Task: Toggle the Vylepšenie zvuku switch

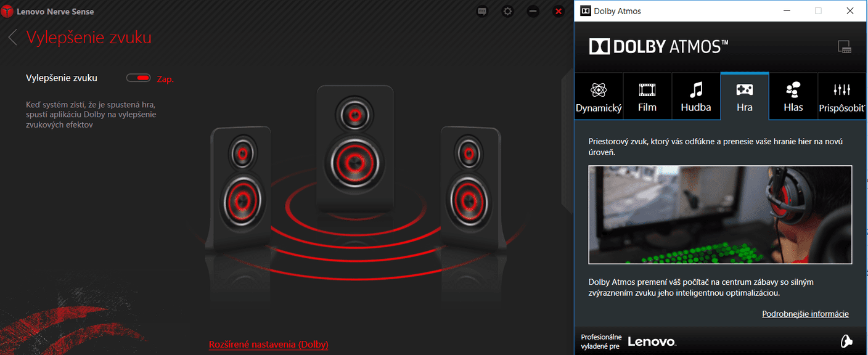Action: point(138,78)
